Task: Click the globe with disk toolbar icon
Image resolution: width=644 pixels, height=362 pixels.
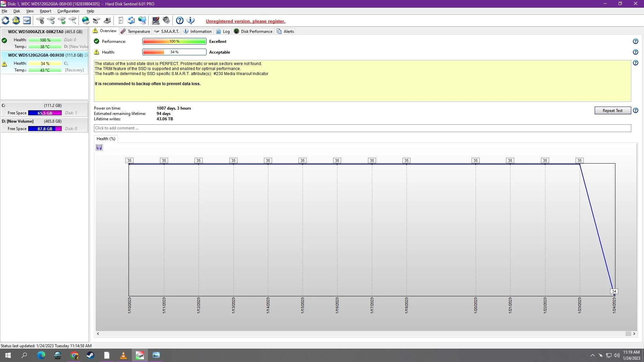Action: tap(86, 21)
